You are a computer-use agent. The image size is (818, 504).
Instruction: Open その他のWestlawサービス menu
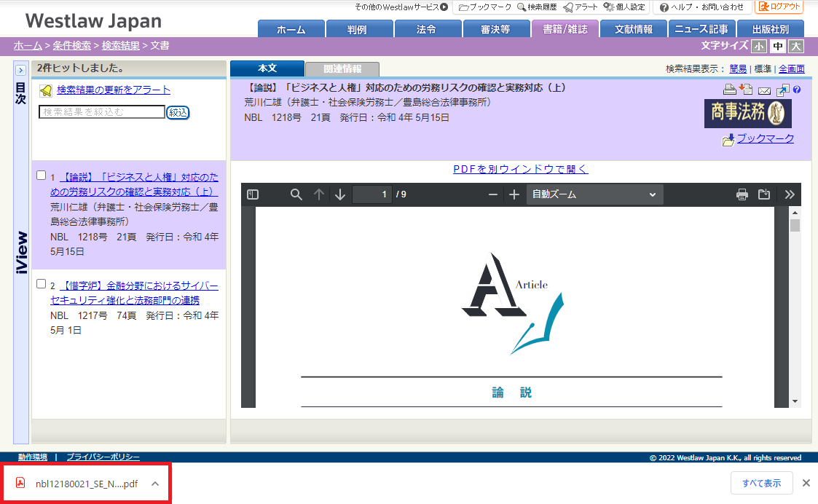click(401, 7)
